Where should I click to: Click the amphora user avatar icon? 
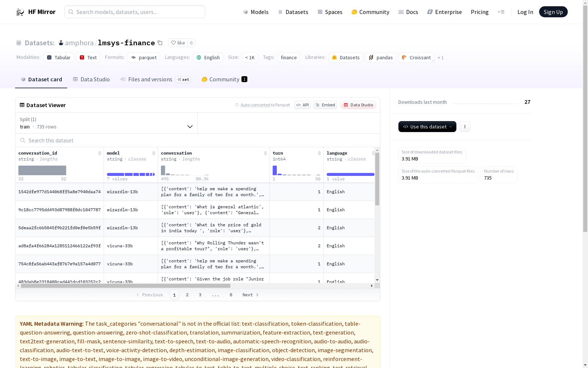tap(61, 43)
